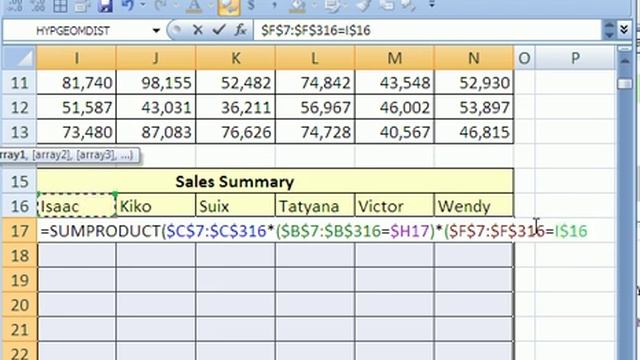Click the highlighted orange toolbar icon

(229, 7)
